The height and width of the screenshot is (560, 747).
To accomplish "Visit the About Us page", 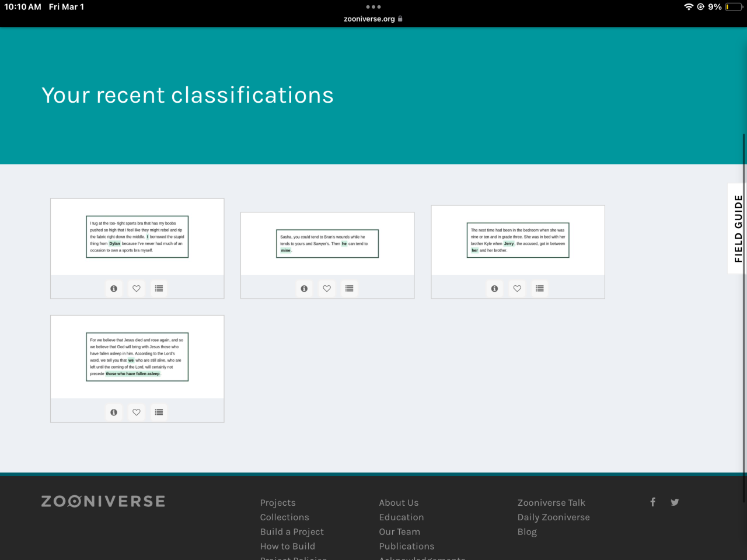I will coord(399,503).
